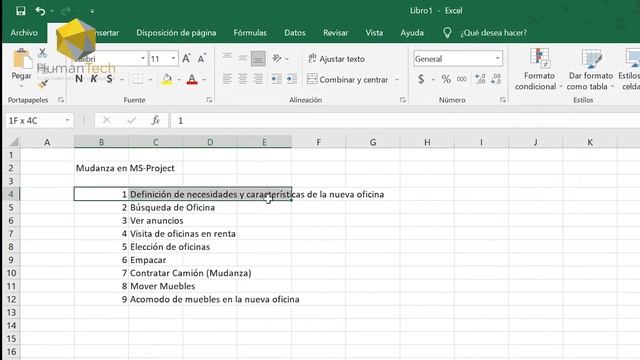Undo the last action
Viewport: 640px width, 360px height.
pos(40,11)
